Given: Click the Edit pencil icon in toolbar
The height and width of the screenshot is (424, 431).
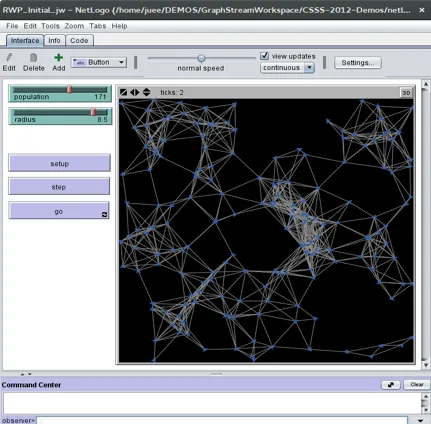Looking at the screenshot, I should pyautogui.click(x=9, y=58).
